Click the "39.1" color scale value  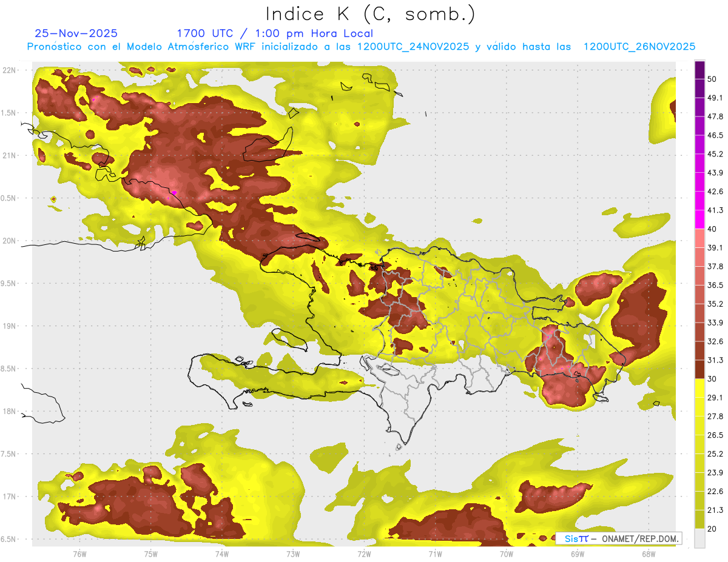tap(715, 247)
